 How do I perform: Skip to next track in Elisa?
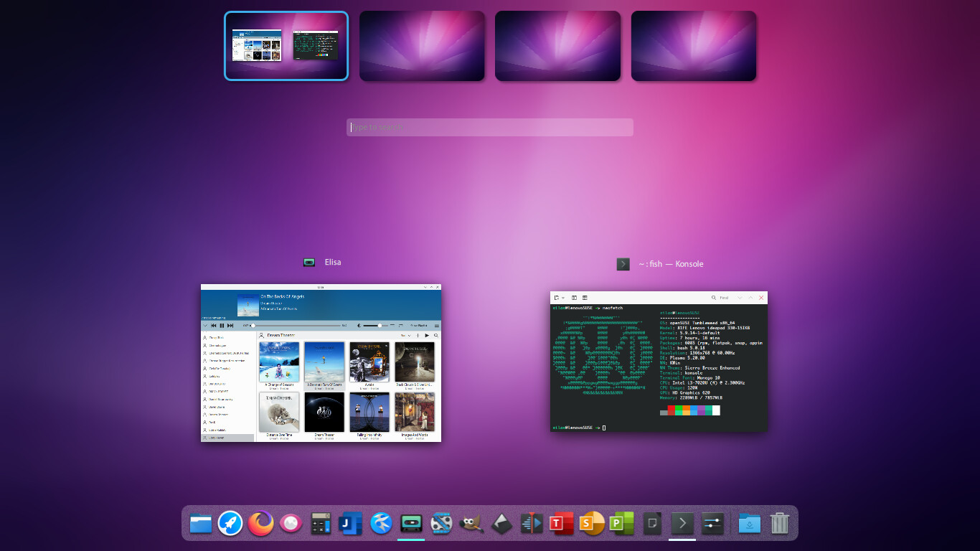pos(230,325)
